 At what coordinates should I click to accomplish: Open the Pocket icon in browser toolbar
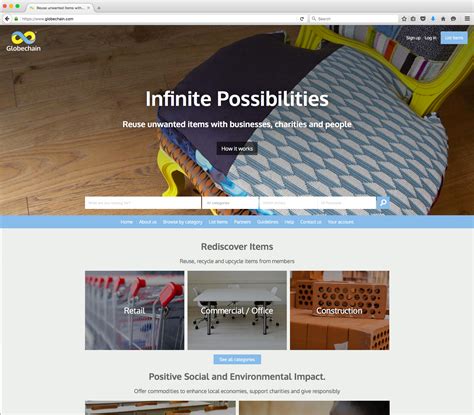pyautogui.click(x=423, y=19)
